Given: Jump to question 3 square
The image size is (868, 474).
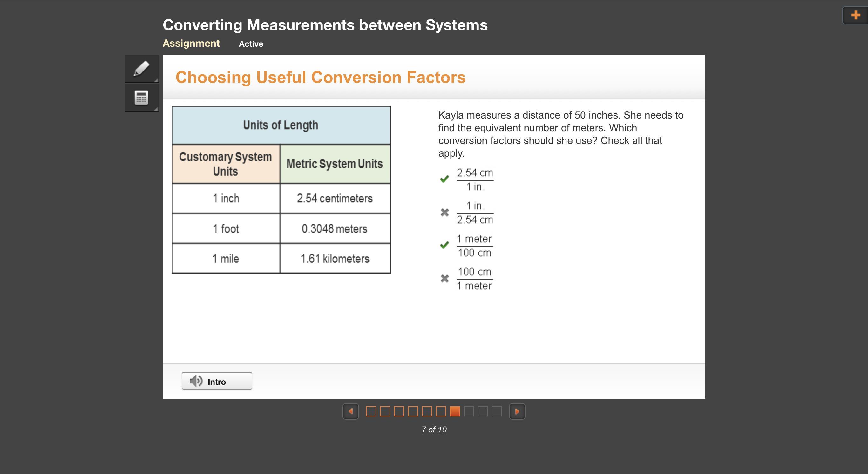Looking at the screenshot, I should [x=399, y=411].
